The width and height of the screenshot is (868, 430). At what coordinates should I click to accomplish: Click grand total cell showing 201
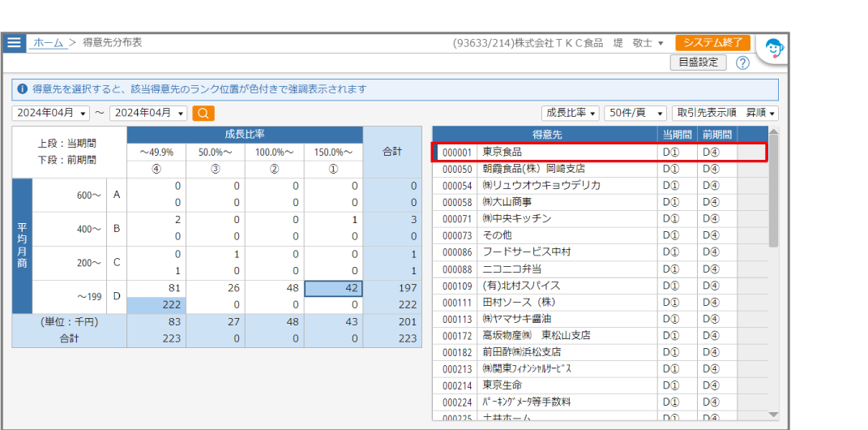(x=392, y=322)
